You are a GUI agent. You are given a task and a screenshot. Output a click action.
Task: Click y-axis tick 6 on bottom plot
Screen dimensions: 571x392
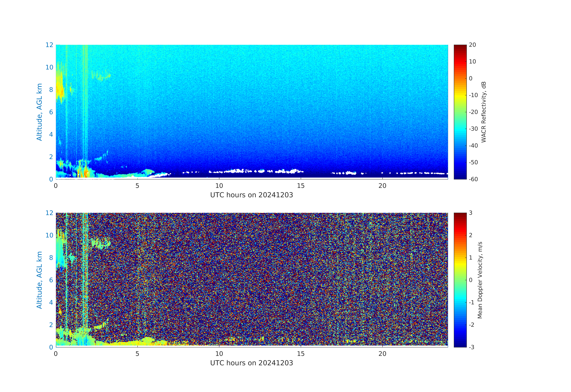tap(51, 280)
